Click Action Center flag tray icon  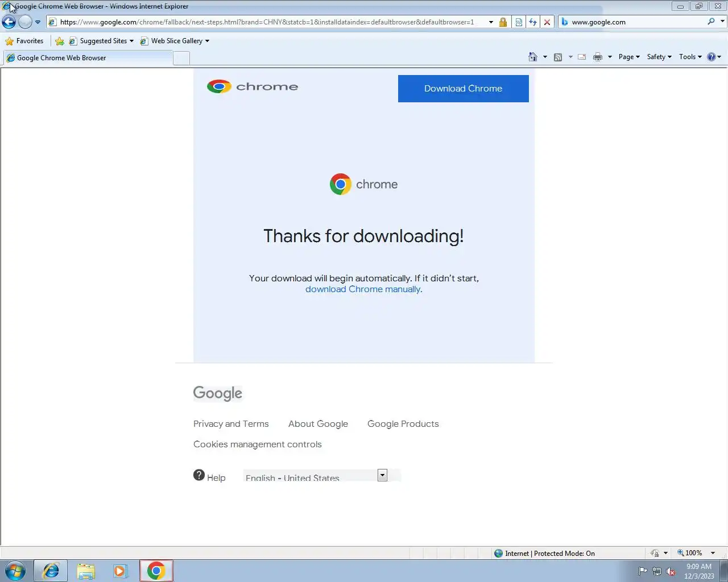(643, 571)
